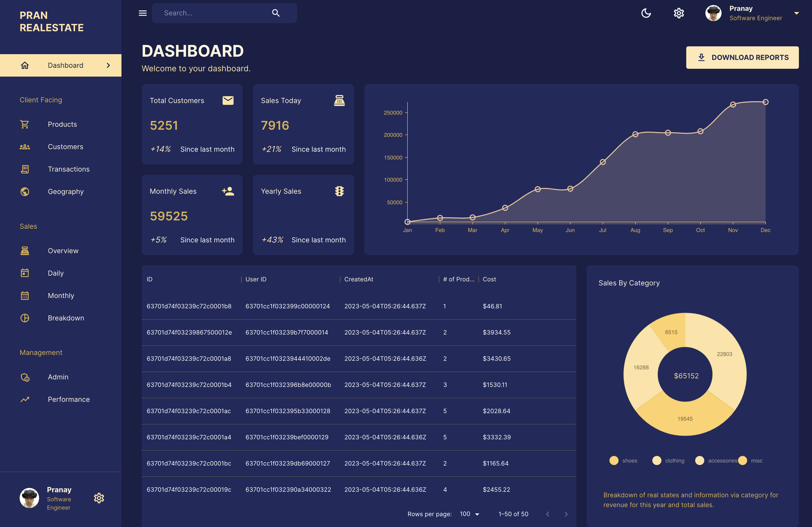Click the hamburger menu icon
The image size is (812, 527).
coord(143,13)
